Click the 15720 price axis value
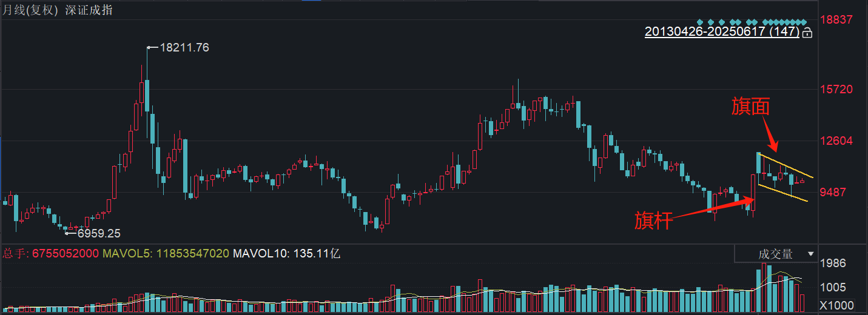The image size is (868, 315). tap(836, 89)
